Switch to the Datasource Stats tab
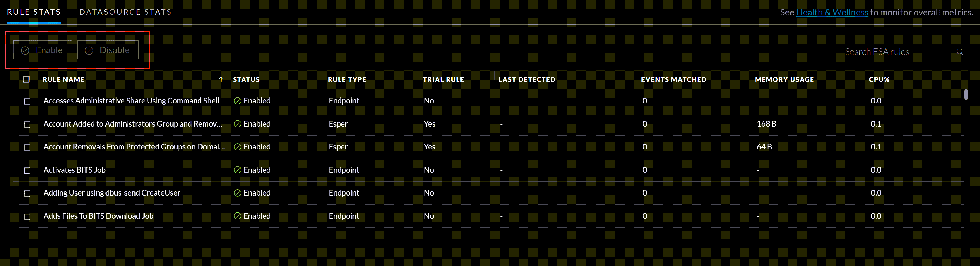 (125, 12)
